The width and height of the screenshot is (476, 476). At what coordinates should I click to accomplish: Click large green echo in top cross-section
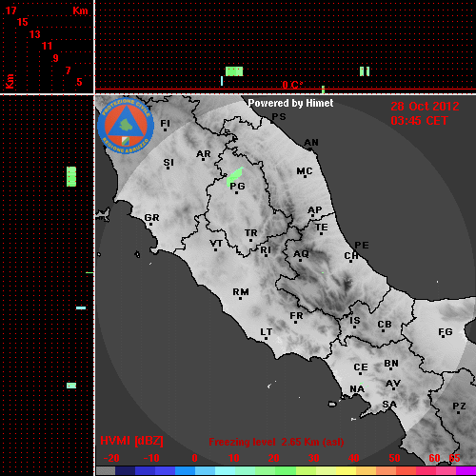[x=234, y=71]
